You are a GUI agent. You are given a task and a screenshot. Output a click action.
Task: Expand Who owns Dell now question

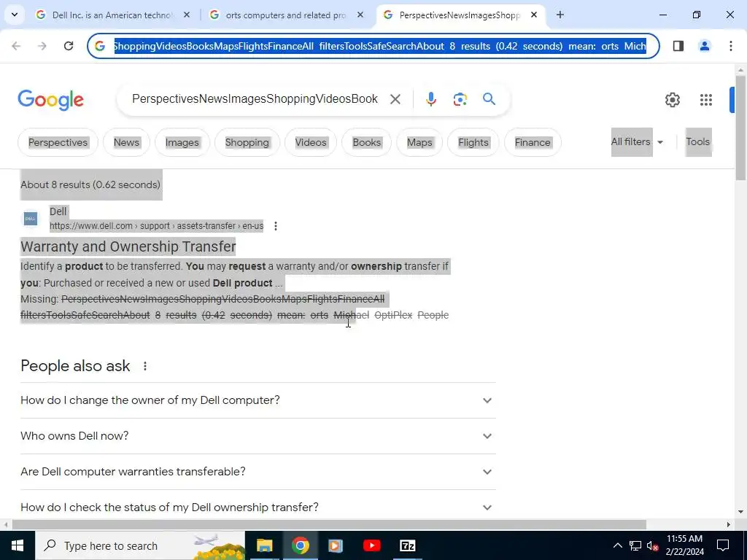tap(258, 436)
